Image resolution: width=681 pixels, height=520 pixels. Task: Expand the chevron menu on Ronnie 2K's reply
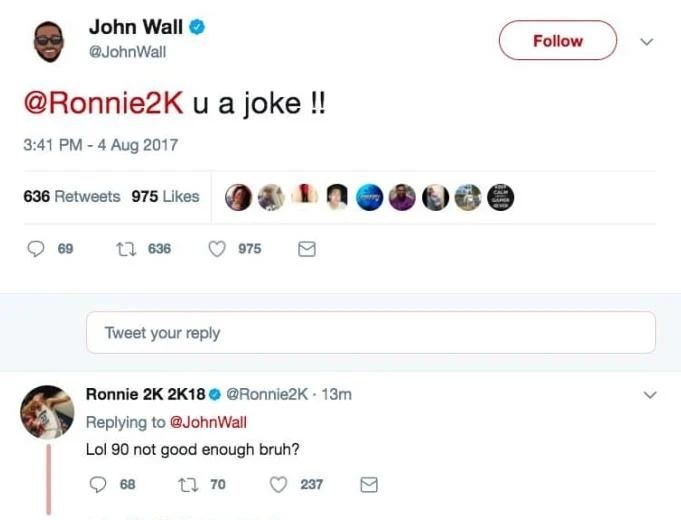coord(650,395)
